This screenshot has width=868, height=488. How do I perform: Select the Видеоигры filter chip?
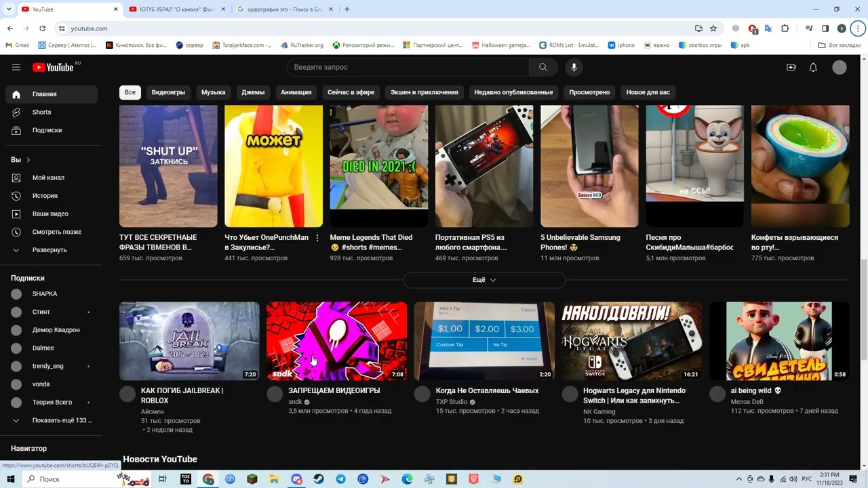(168, 92)
